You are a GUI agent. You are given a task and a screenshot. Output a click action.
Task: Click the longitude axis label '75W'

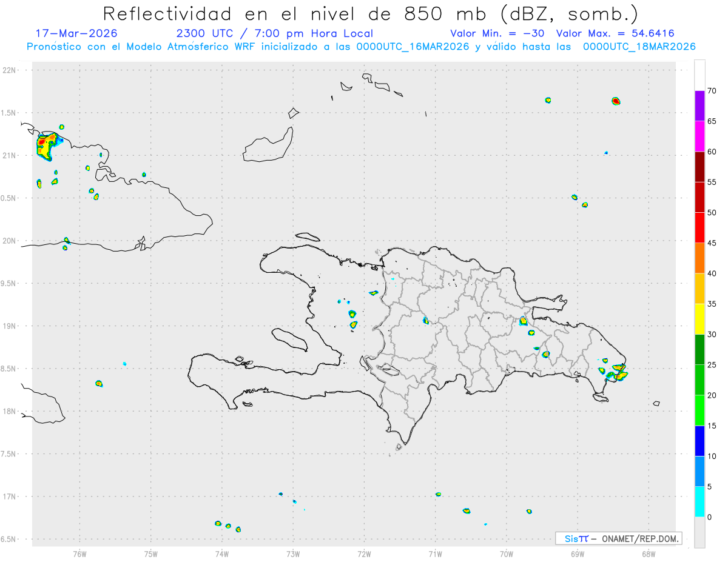(150, 554)
